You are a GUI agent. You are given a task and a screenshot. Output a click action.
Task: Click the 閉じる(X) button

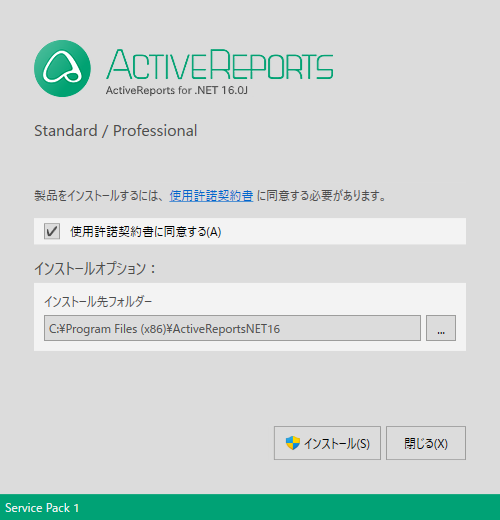pyautogui.click(x=426, y=443)
